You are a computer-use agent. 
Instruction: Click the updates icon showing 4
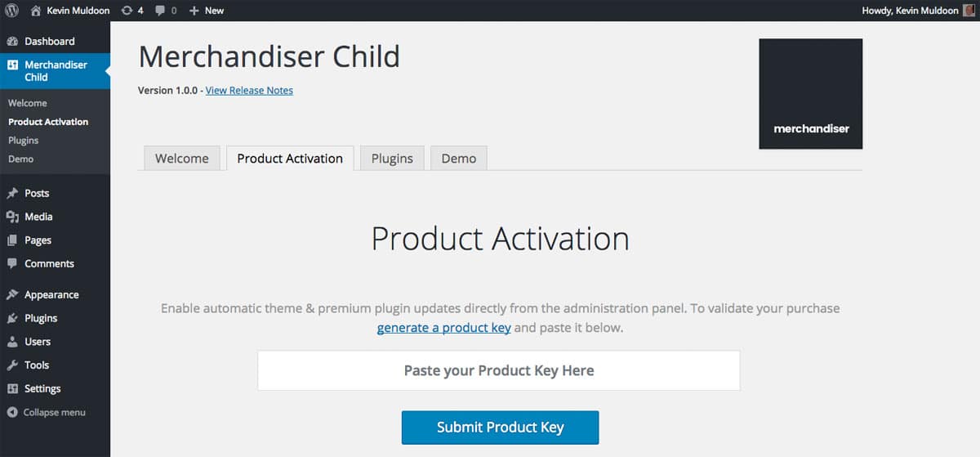pyautogui.click(x=126, y=11)
